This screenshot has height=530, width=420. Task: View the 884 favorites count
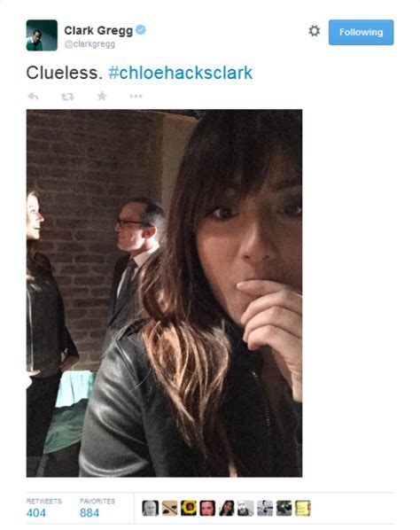tap(89, 513)
